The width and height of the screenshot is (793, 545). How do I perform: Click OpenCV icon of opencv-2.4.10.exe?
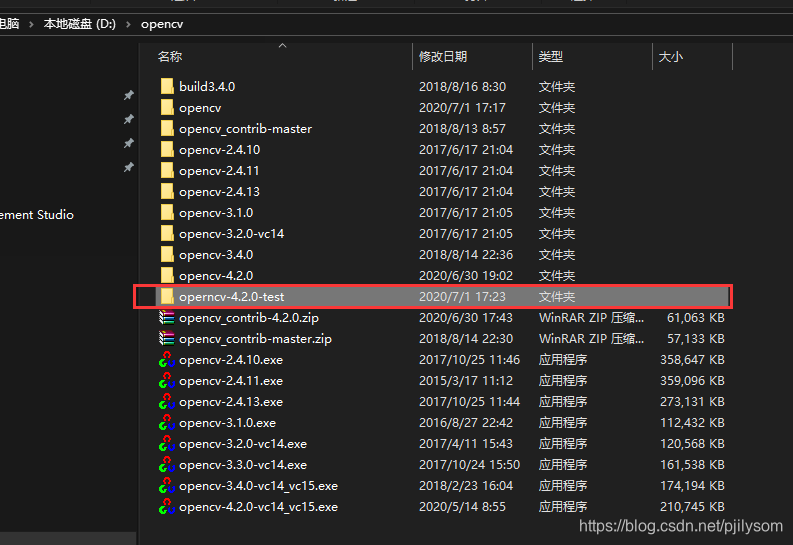tap(166, 359)
